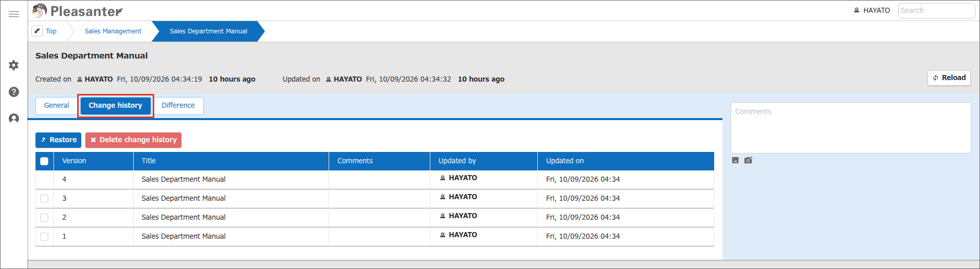Click the Sales Department Manual page heading

(x=92, y=55)
